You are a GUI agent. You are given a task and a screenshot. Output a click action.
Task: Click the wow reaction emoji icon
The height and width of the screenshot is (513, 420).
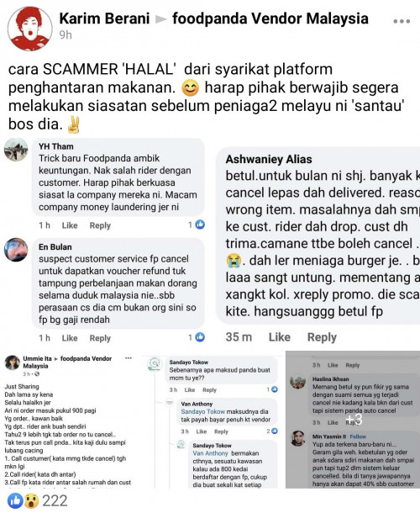31,501
